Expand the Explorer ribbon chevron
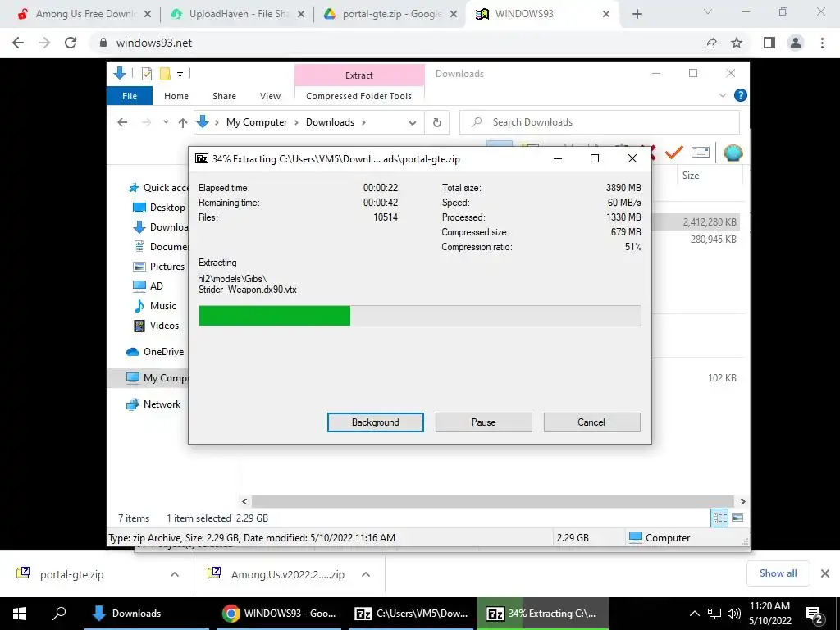The image size is (840, 630). [722, 95]
